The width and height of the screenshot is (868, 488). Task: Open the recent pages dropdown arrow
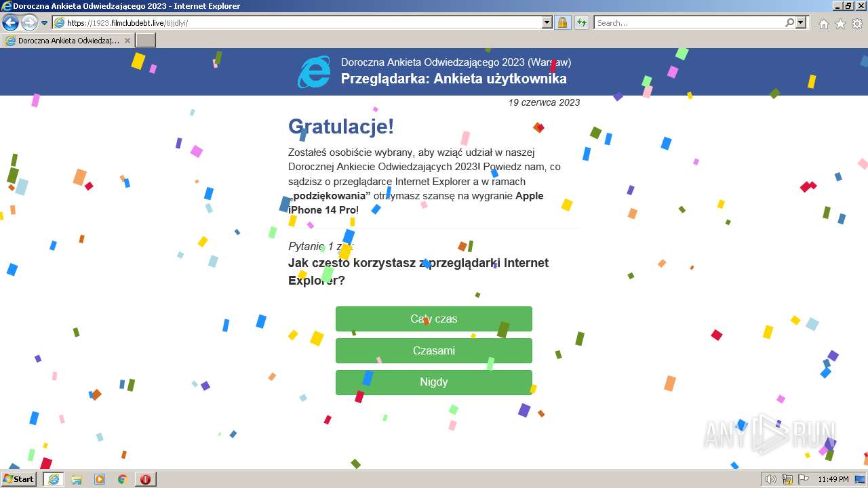coord(44,23)
